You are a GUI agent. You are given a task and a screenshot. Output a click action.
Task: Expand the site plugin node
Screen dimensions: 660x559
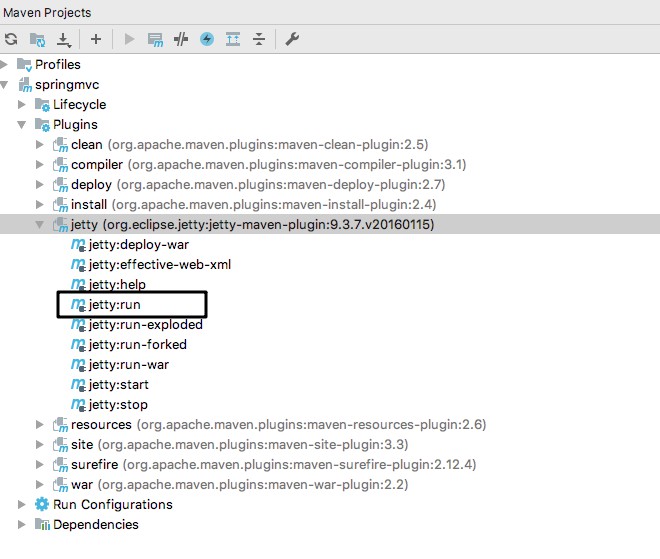point(40,445)
